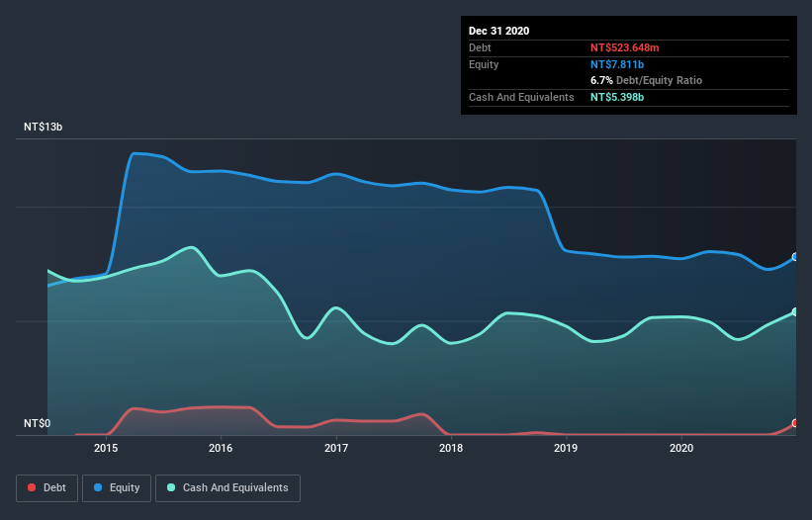
Task: Click the NT$5.398b cash value
Action: click(617, 97)
